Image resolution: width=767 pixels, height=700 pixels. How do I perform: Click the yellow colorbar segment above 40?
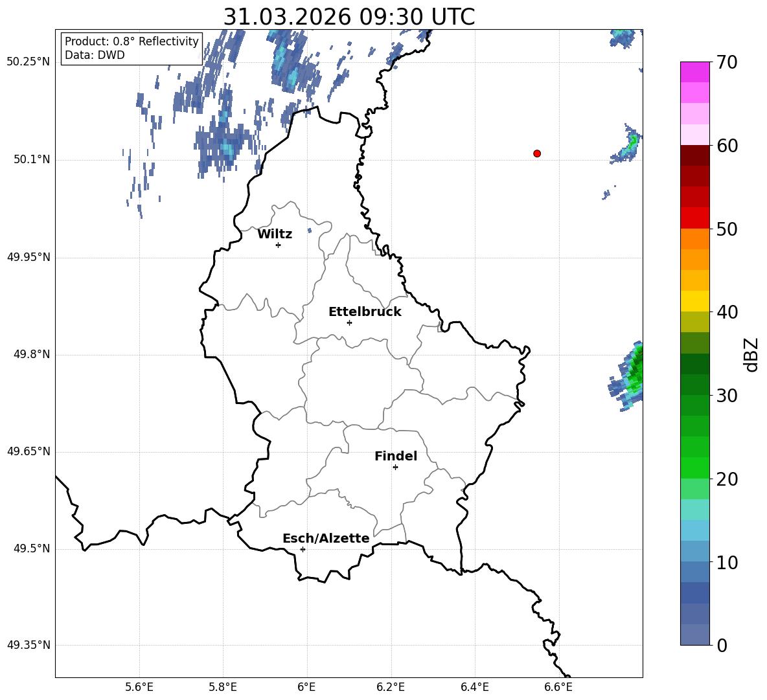point(695,301)
